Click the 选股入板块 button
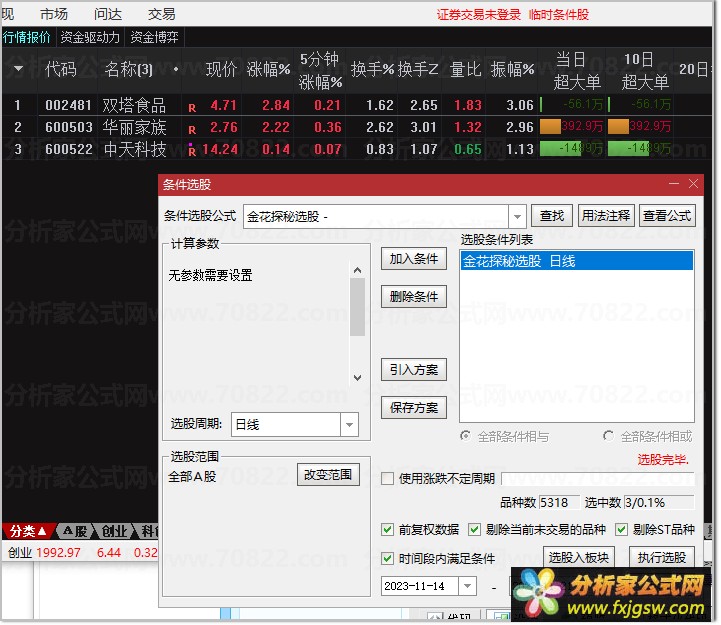The image size is (721, 625). pos(579,558)
